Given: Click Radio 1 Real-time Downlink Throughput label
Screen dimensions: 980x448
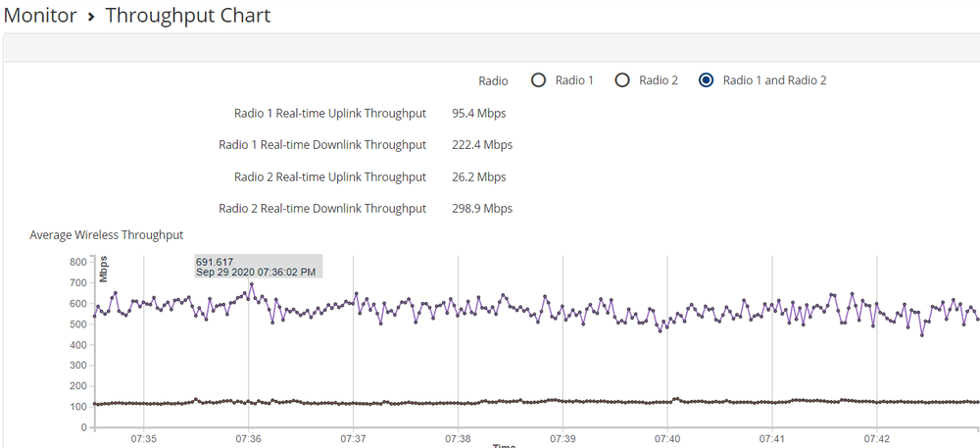Looking at the screenshot, I should (x=322, y=145).
